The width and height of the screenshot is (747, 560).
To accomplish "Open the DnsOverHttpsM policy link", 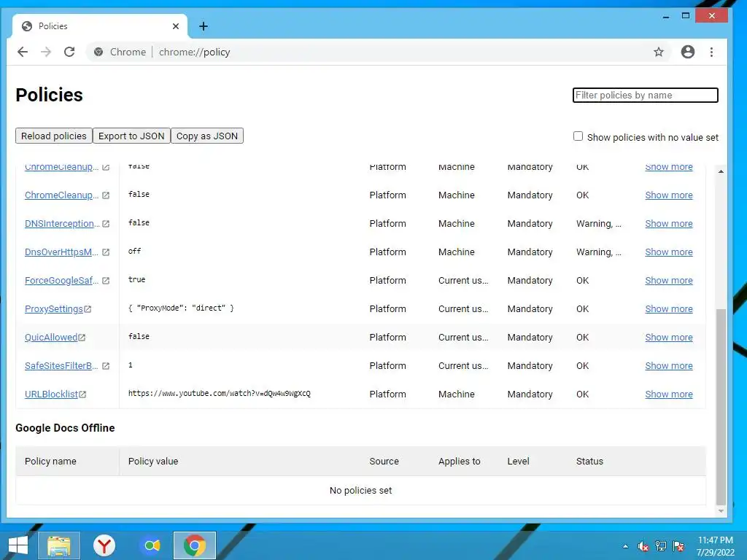I will [x=61, y=252].
